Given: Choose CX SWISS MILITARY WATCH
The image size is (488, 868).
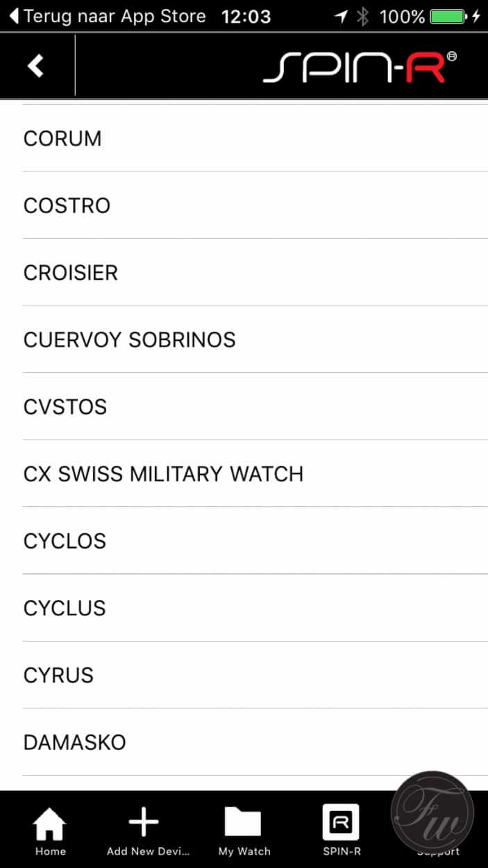Looking at the screenshot, I should (163, 474).
